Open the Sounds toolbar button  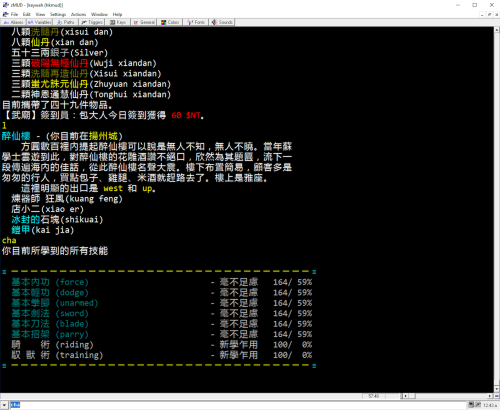[222, 22]
